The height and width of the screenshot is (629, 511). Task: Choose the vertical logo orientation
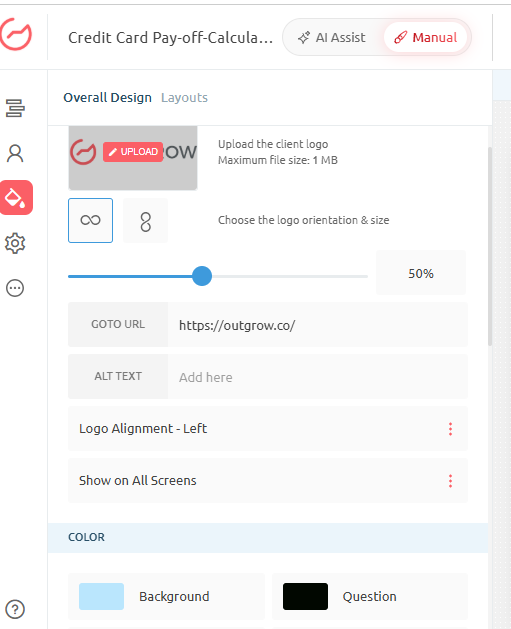(146, 220)
